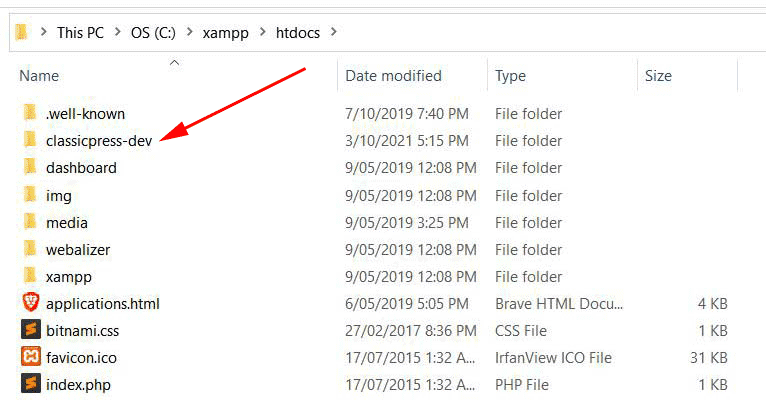The width and height of the screenshot is (766, 410).
Task: Select the classicpress-dev folder icon
Action: coord(30,140)
